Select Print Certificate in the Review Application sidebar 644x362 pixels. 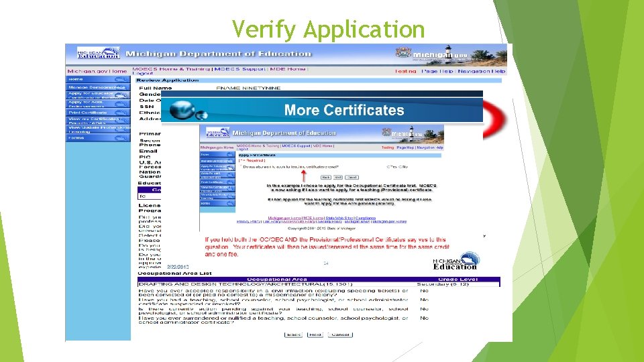[x=98, y=113]
